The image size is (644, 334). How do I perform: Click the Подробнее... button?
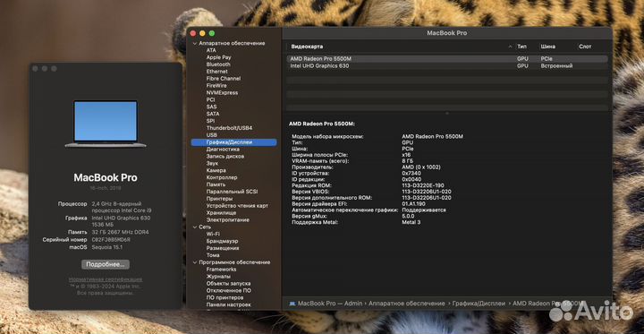pyautogui.click(x=106, y=264)
